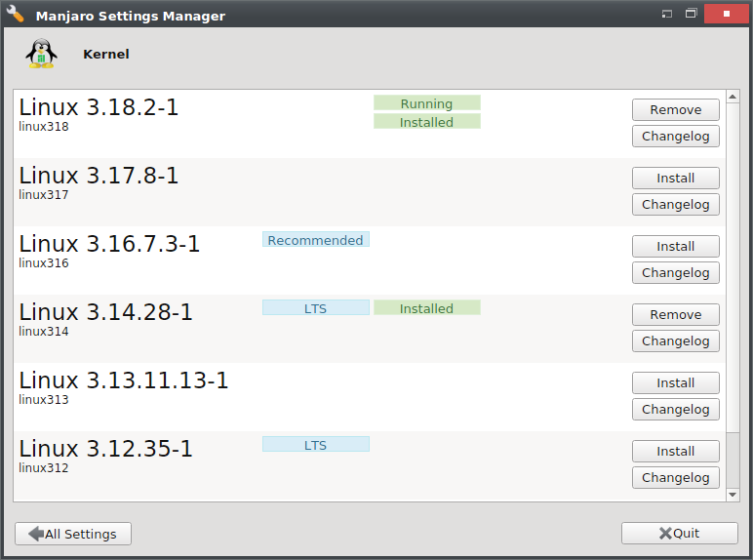Install the Linux 3.12.35-1 LTS kernel
The height and width of the screenshot is (560, 753).
(x=675, y=451)
